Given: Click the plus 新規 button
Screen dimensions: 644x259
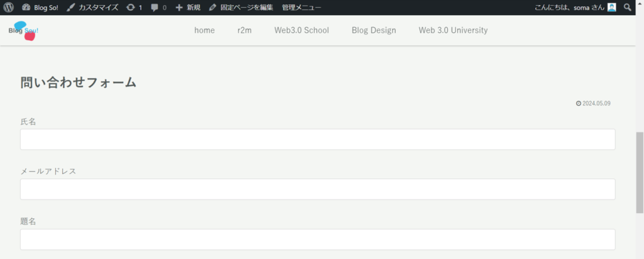Looking at the screenshot, I should (x=188, y=8).
